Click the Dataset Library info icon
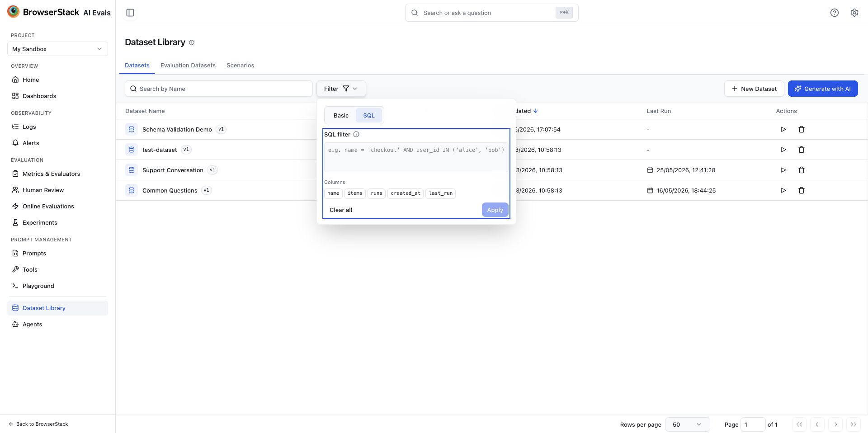Viewport: 868px width, 433px height. 192,42
